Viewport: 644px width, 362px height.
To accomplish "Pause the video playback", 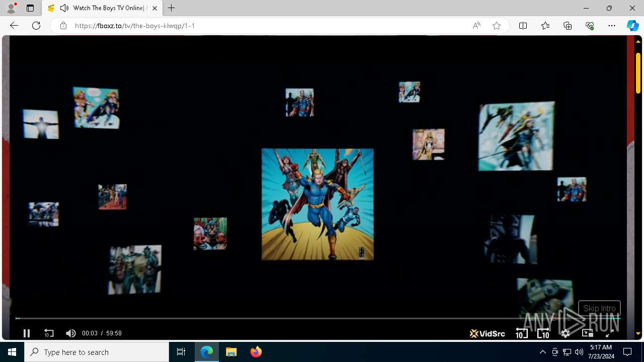I will coord(27,333).
